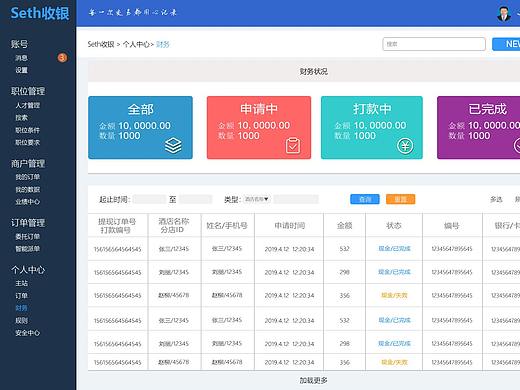Open 职位要求 in sidebar
This screenshot has height=390, width=520.
click(x=28, y=143)
